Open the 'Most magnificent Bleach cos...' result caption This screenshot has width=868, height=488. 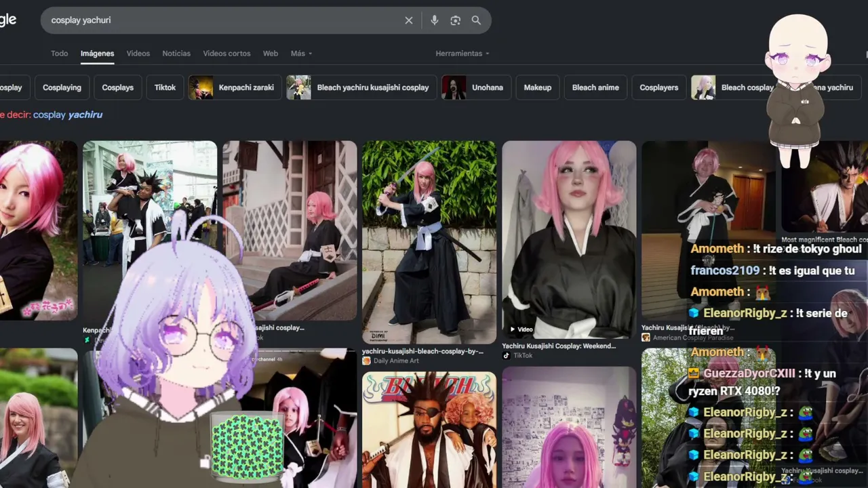[x=824, y=240]
